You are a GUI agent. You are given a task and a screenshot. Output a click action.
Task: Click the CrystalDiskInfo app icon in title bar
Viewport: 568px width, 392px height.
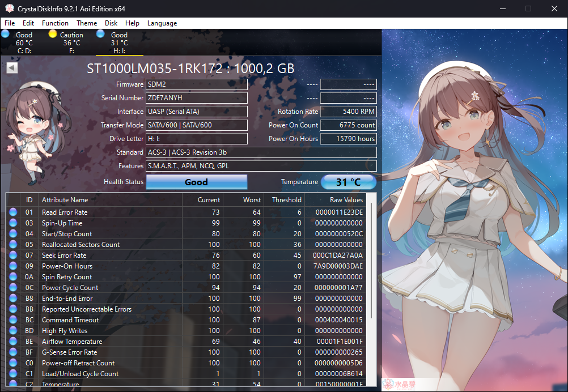[x=10, y=8]
